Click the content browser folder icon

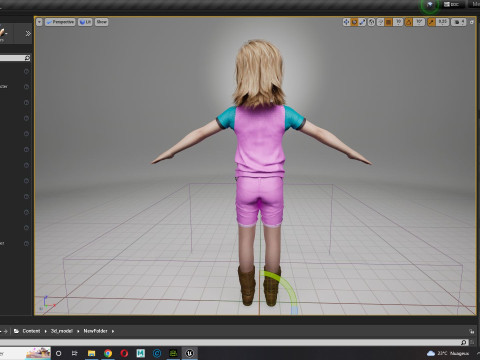[x=16, y=331]
